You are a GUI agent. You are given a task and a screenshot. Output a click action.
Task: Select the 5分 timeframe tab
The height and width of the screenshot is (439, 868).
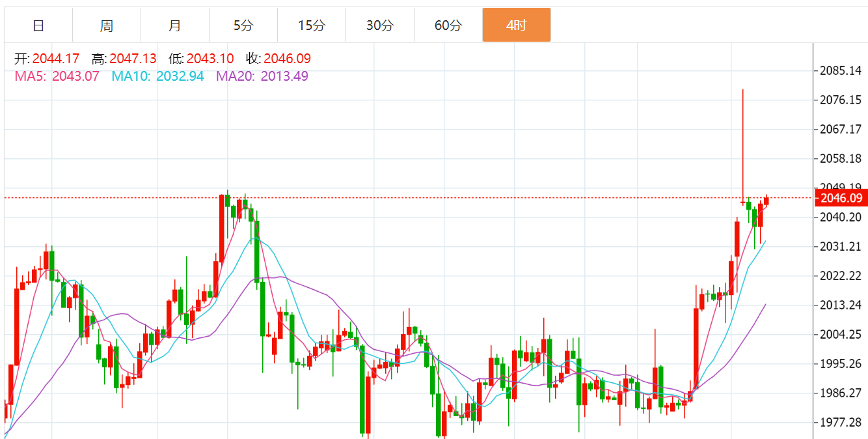tap(243, 25)
